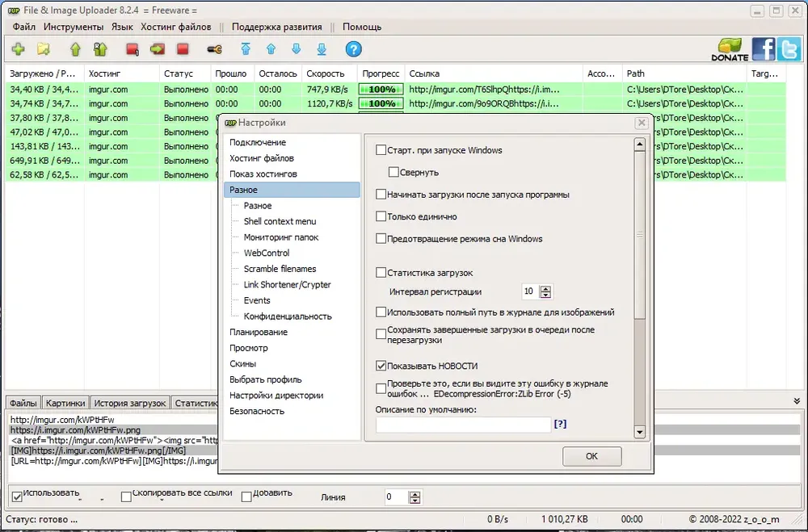Select Scramble filenames settings item
The image size is (808, 532).
[x=280, y=269]
